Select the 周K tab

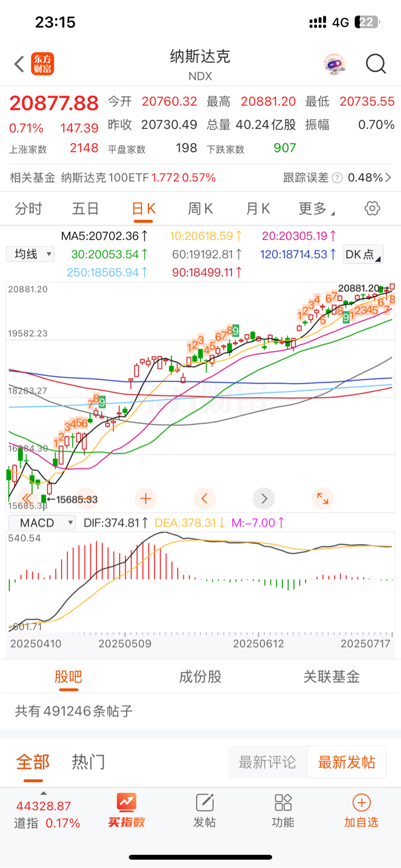200,209
